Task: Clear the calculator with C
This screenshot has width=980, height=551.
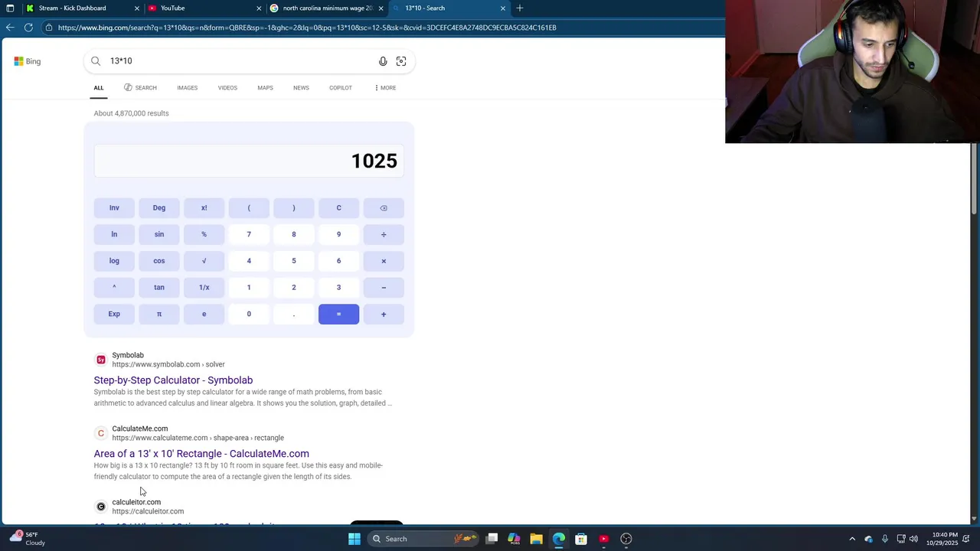Action: pos(338,208)
